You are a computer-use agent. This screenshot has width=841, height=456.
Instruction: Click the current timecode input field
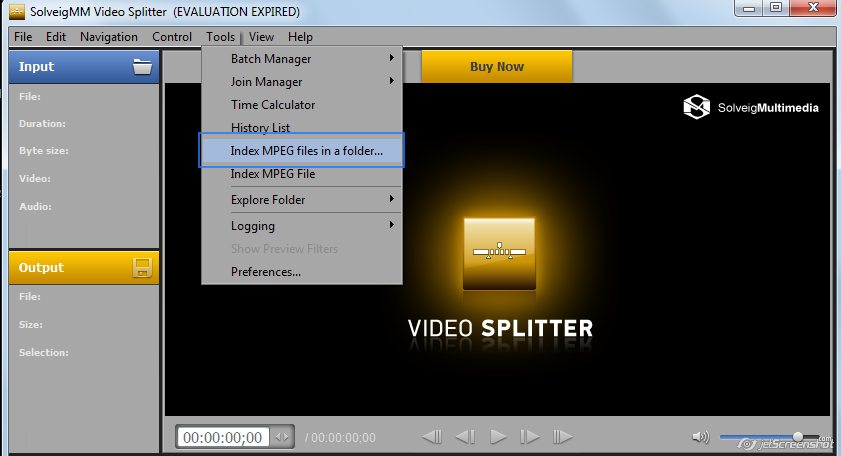pyautogui.click(x=223, y=437)
